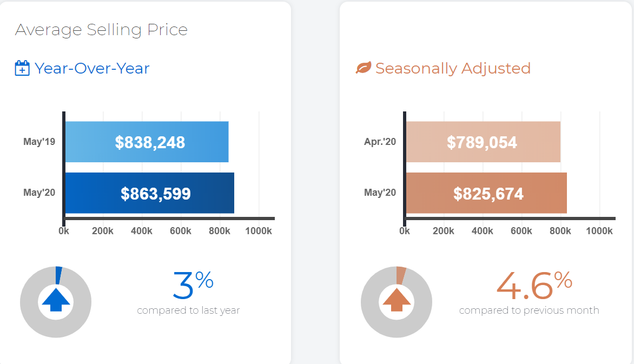Select the May'19 bar showing $838,248
The image size is (634, 364).
pyautogui.click(x=147, y=142)
